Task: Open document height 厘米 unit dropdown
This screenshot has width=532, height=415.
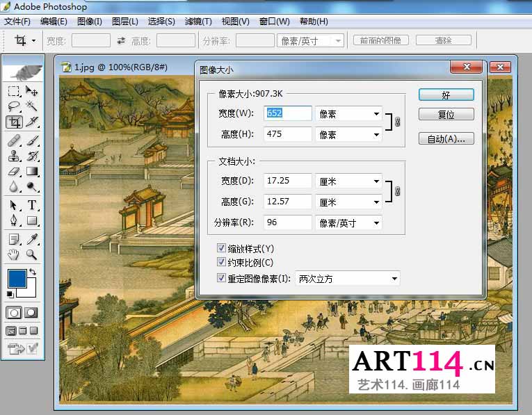Action: [348, 202]
